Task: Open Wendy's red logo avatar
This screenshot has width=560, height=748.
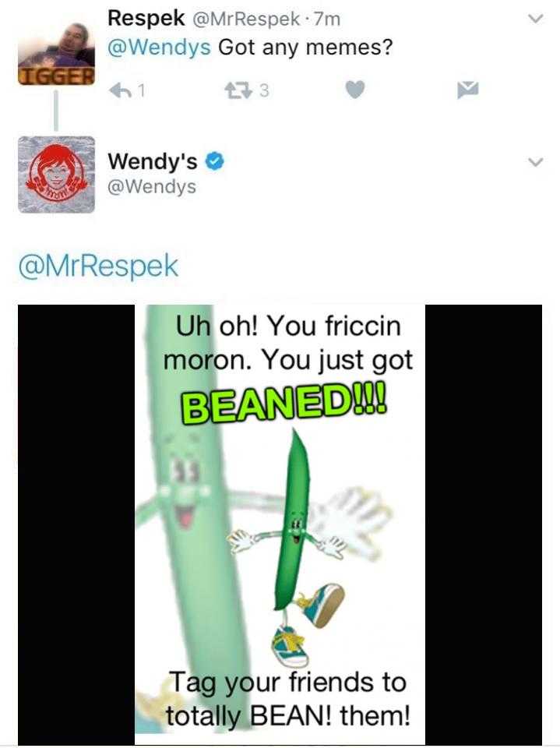Action: [x=56, y=174]
